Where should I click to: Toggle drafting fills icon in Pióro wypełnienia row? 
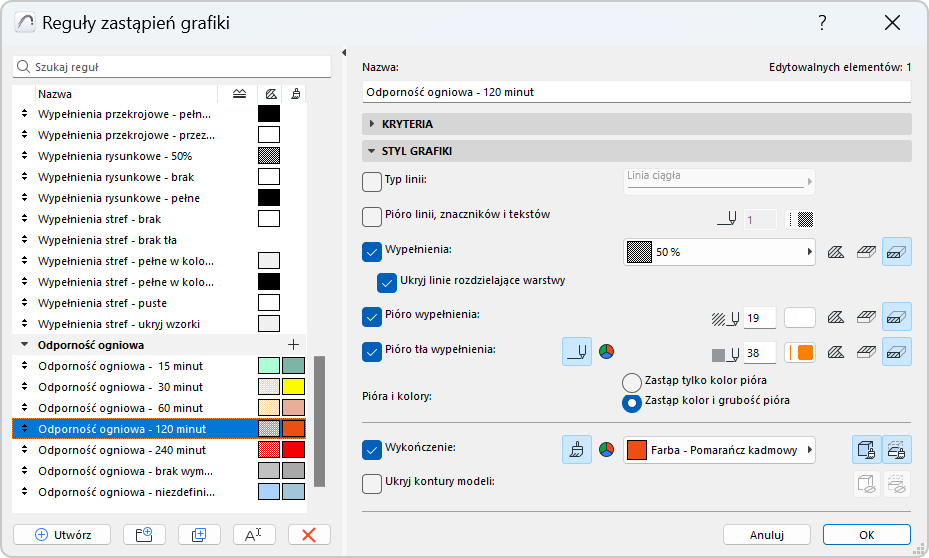tap(836, 318)
